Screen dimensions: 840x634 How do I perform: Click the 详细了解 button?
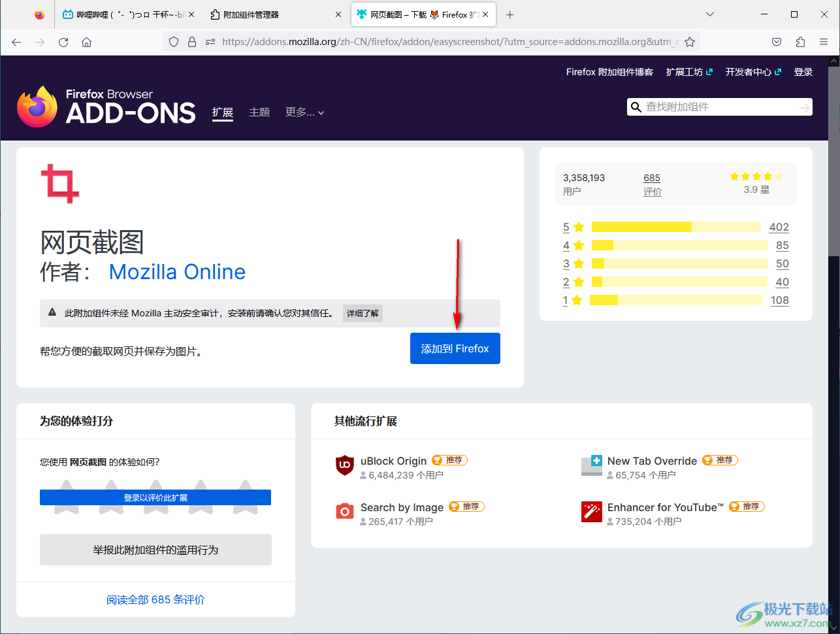[x=363, y=313]
